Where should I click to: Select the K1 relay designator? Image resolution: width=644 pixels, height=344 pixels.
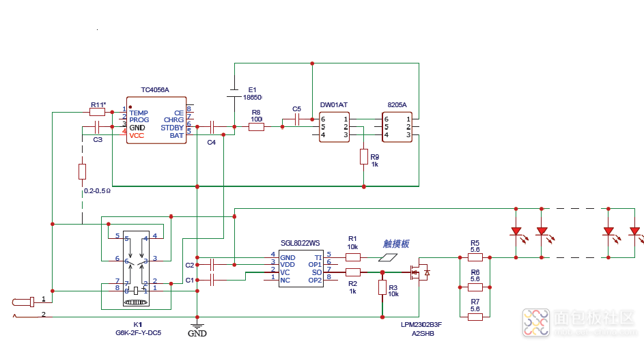click(x=137, y=325)
